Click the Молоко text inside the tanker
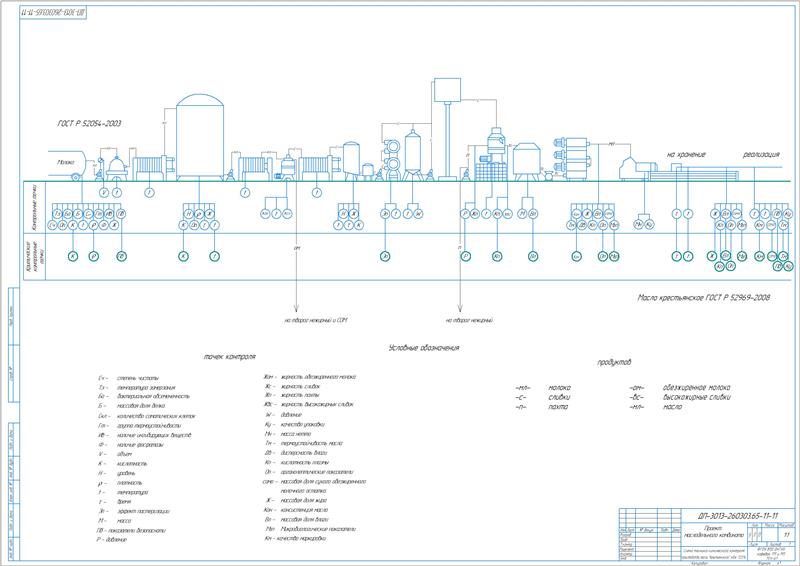 (65, 162)
